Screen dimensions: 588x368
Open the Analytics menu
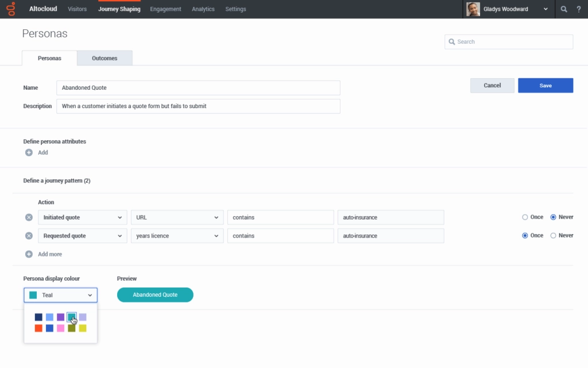[x=203, y=9]
